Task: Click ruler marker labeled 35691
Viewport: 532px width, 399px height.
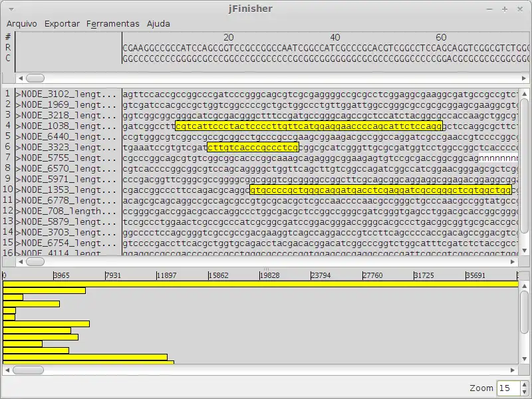Action: [475, 275]
